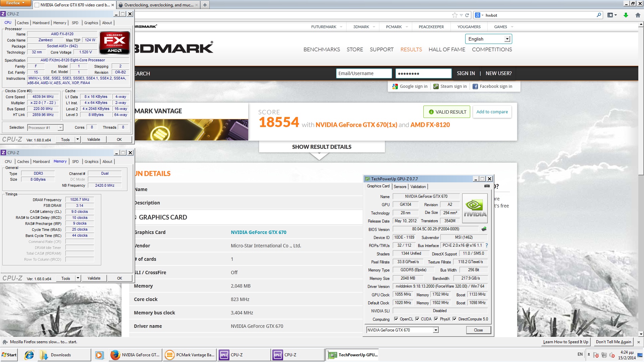
Task: Click the Email/Username input field
Action: (364, 73)
